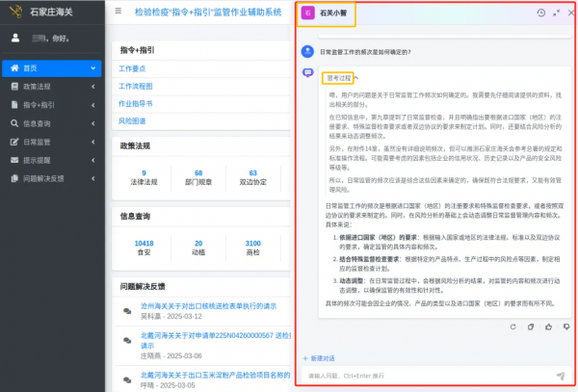The width and height of the screenshot is (578, 392).
Task: Click the regenerate response icon
Action: point(514,327)
